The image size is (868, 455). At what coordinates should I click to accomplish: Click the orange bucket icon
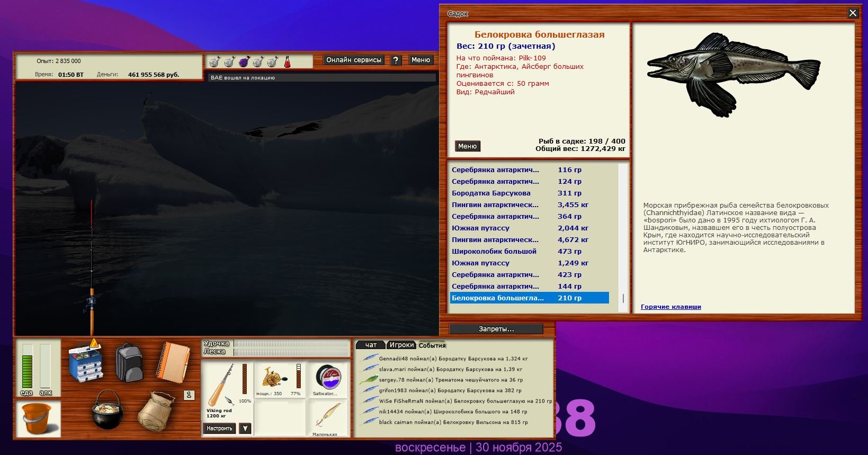click(x=38, y=418)
